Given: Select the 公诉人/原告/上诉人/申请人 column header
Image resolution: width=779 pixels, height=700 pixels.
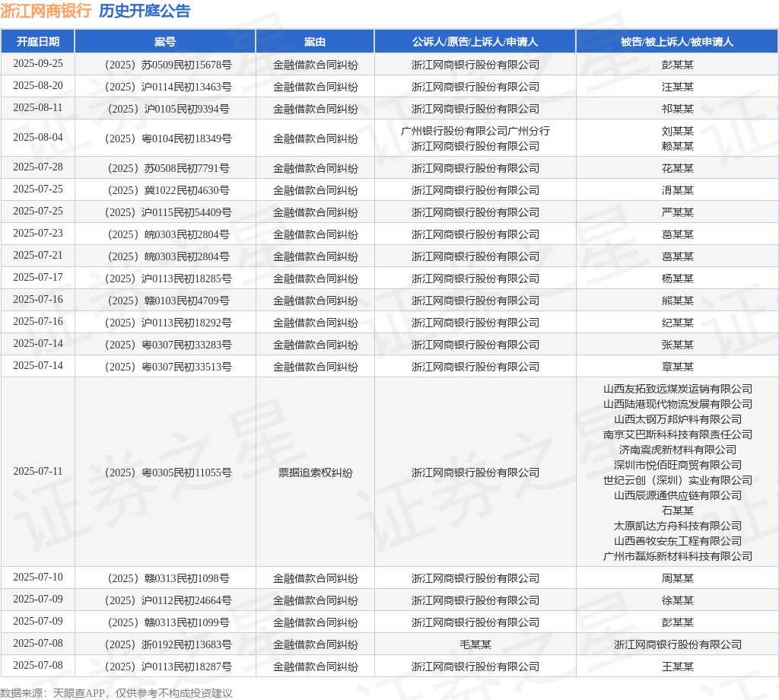Looking at the screenshot, I should coord(475,42).
